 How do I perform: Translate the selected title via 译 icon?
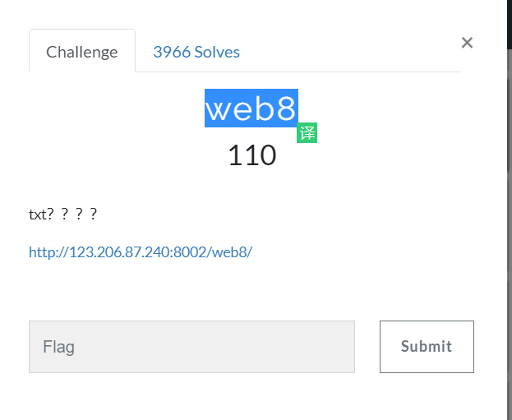coord(307,132)
